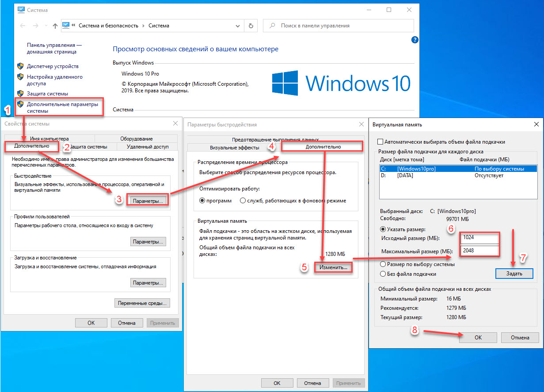544x392 pixels.
Task: Click Изменить button for virtual memory
Action: coord(333,267)
